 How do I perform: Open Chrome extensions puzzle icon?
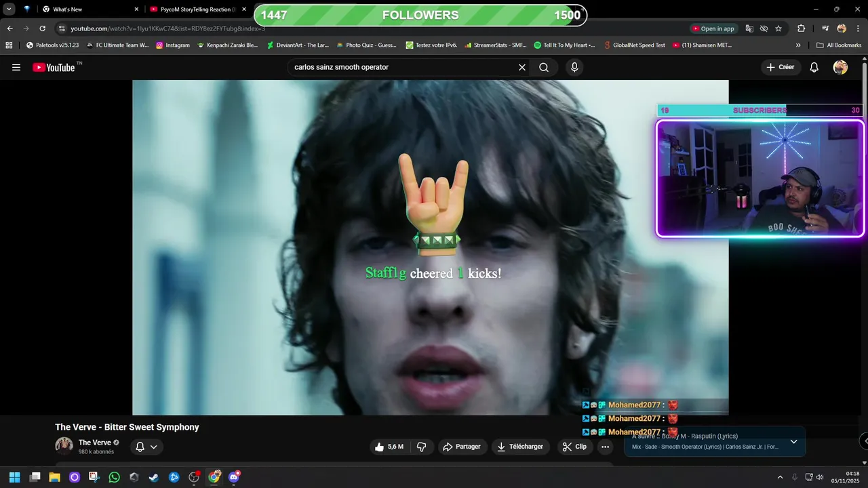[801, 28]
